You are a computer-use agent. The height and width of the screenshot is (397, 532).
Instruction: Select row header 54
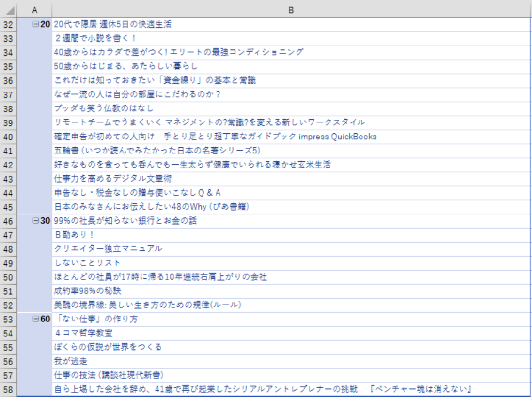(9, 334)
